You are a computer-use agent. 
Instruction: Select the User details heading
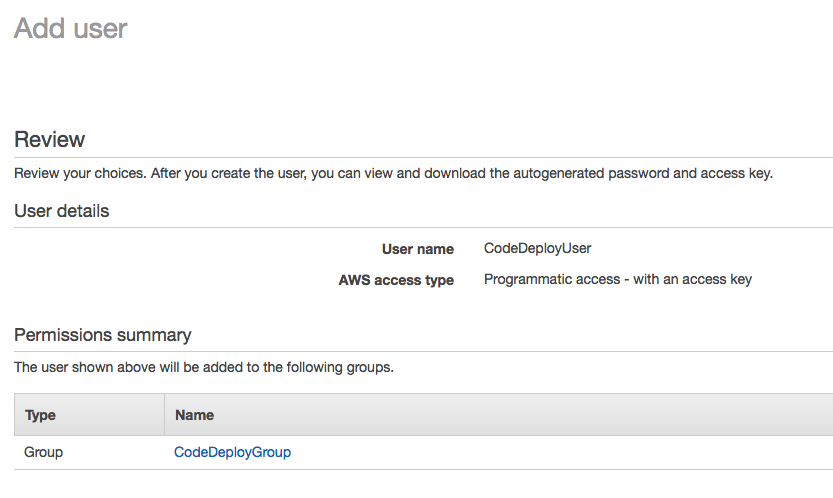pos(62,211)
